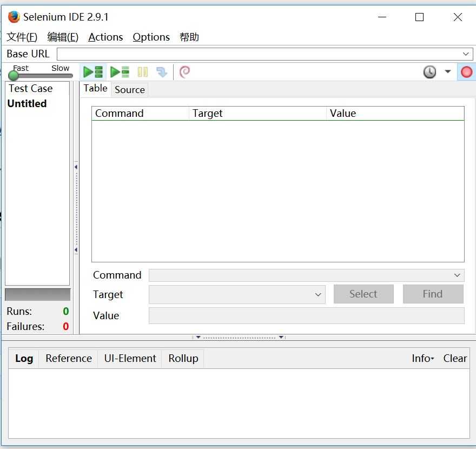The height and width of the screenshot is (449, 476).
Task: Apply rollup rules spiral icon
Action: tap(184, 72)
